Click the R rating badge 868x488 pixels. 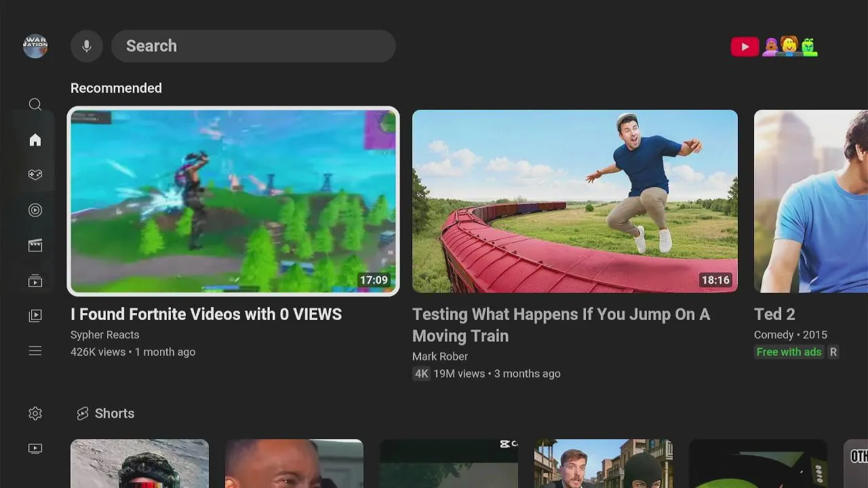click(833, 352)
